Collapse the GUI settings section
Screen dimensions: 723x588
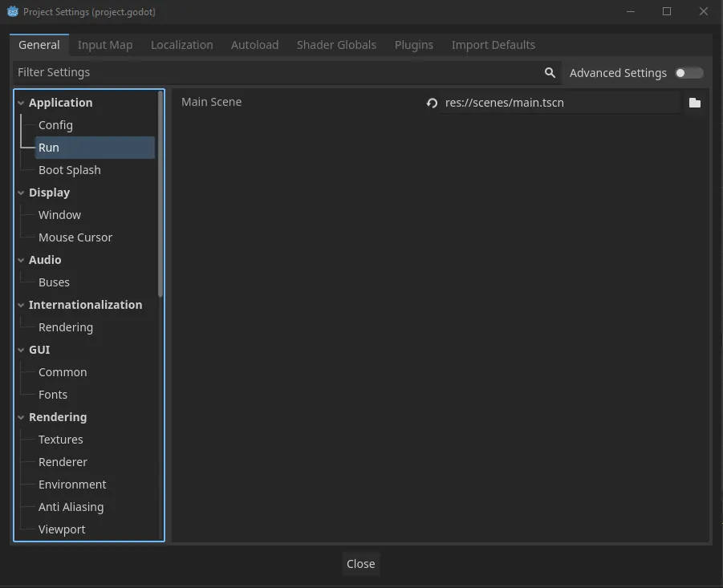(x=21, y=349)
